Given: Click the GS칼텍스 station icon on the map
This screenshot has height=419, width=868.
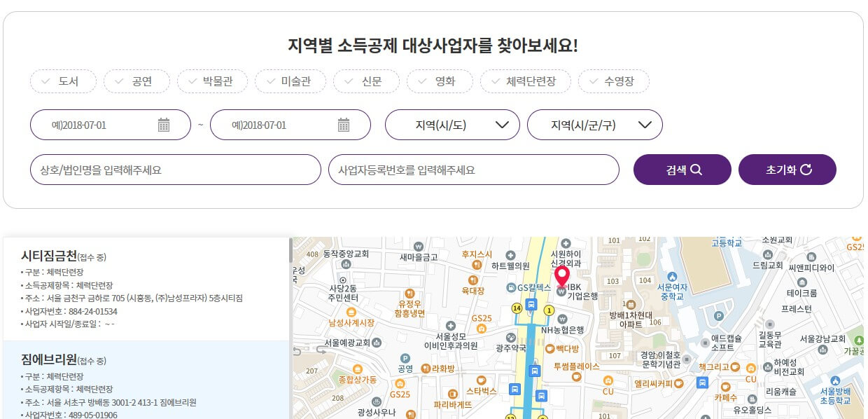Looking at the screenshot, I should [511, 287].
